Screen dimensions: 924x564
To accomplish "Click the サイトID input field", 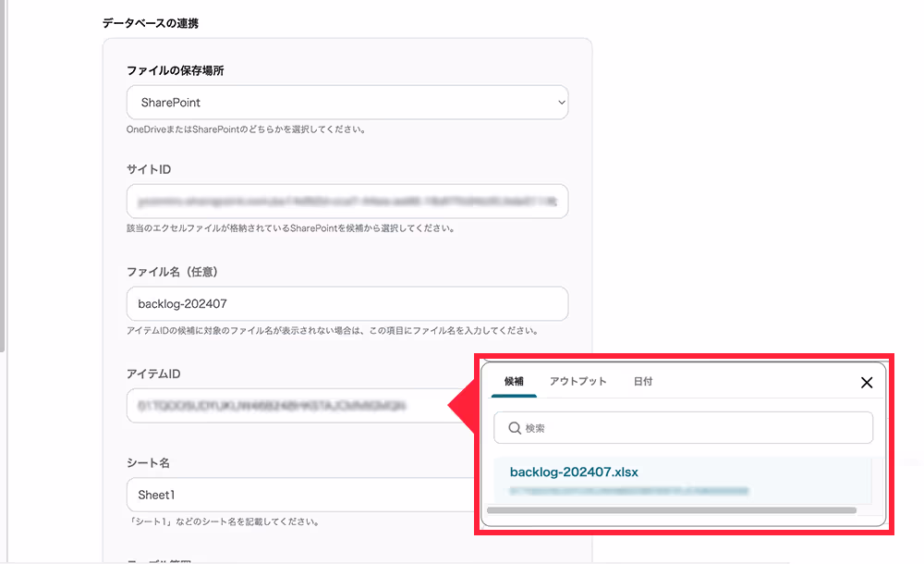I will tap(347, 202).
